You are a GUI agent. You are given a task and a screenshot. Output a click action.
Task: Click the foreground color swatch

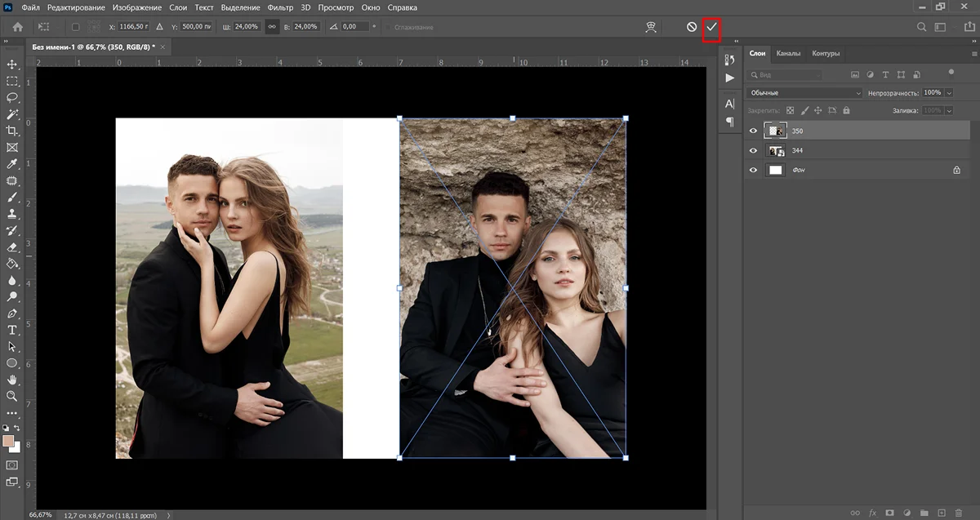pyautogui.click(x=9, y=441)
